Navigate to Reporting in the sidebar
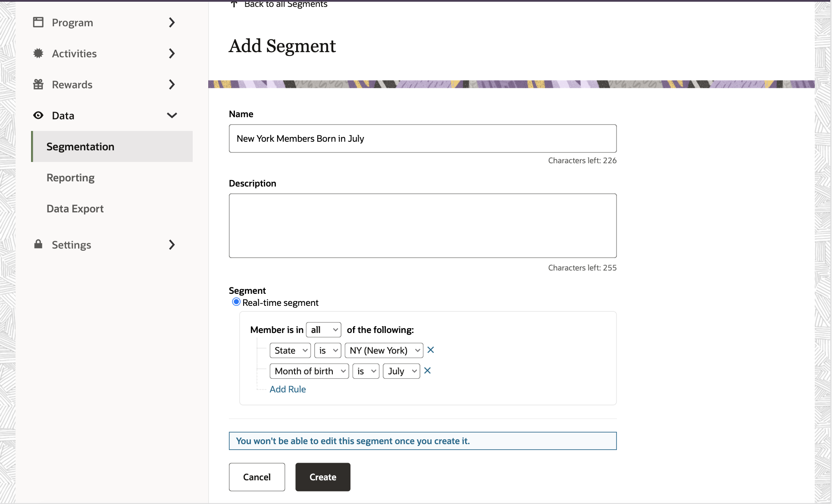 70,177
